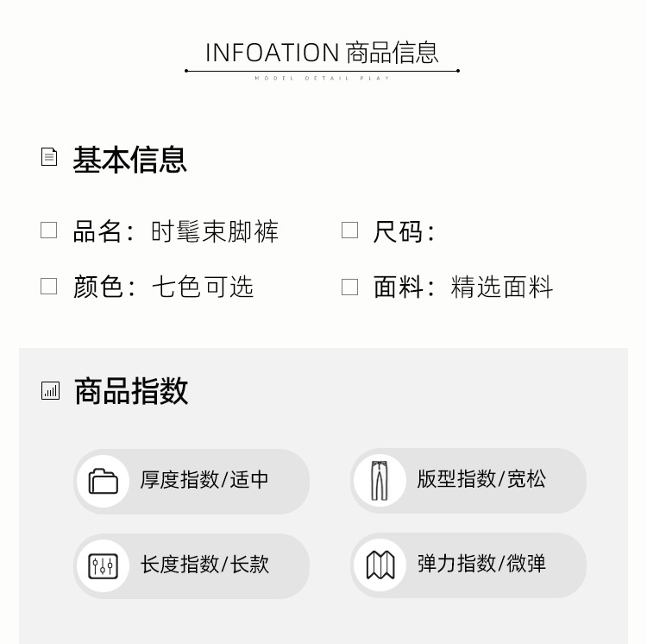
Task: Tick the checkbox next to 面料
Action: [x=349, y=287]
